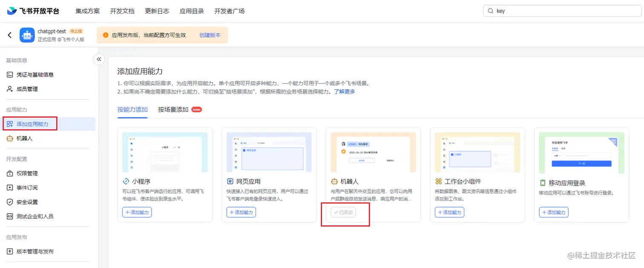The image size is (644, 268).
Task: Click the 网页应用 preview thumbnail
Action: 269,152
